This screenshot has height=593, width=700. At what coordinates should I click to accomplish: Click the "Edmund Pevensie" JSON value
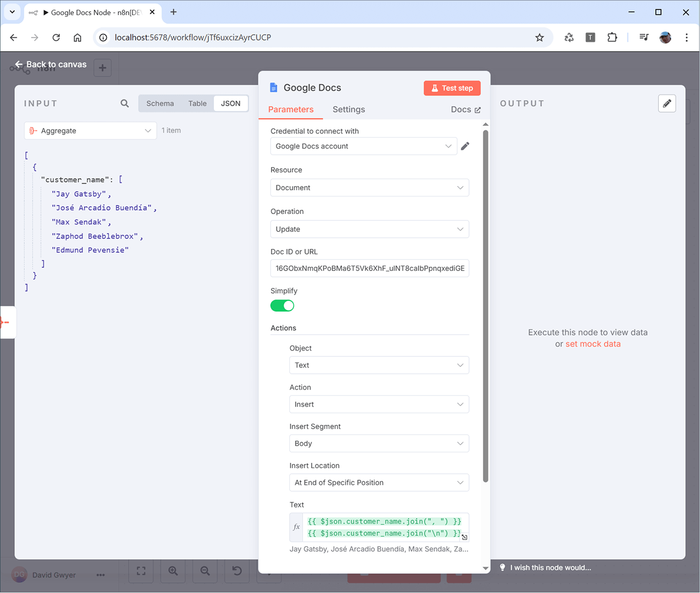coord(90,250)
